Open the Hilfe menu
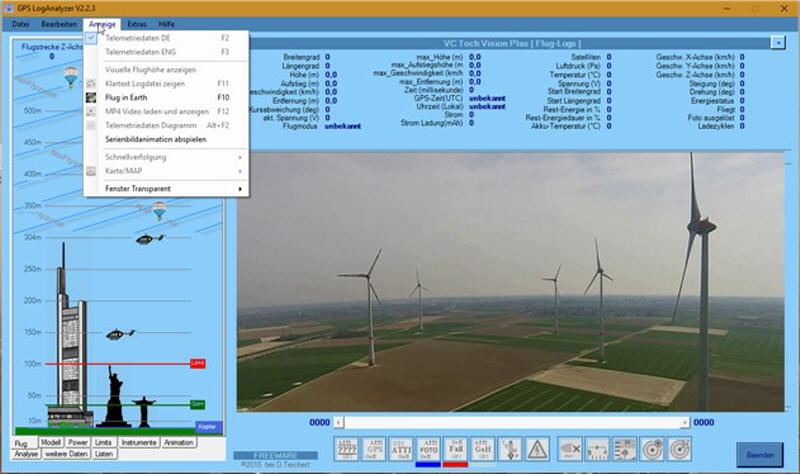The height and width of the screenshot is (474, 800). point(166,24)
